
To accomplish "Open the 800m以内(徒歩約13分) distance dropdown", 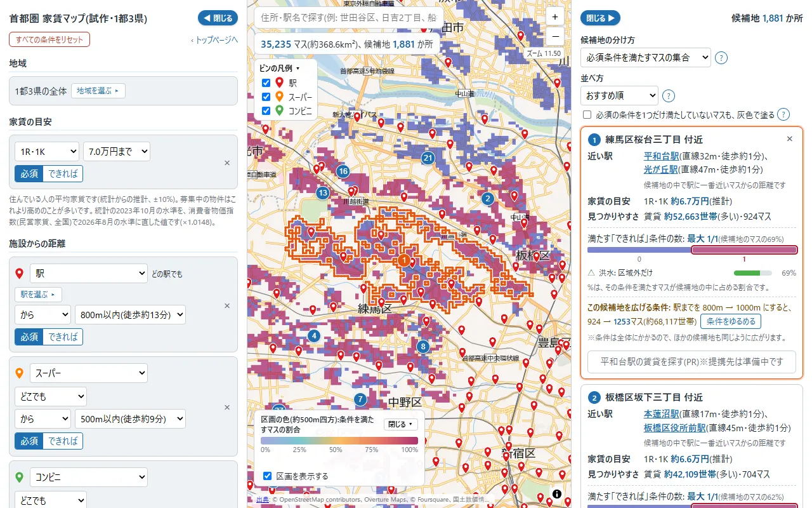I will pyautogui.click(x=130, y=314).
